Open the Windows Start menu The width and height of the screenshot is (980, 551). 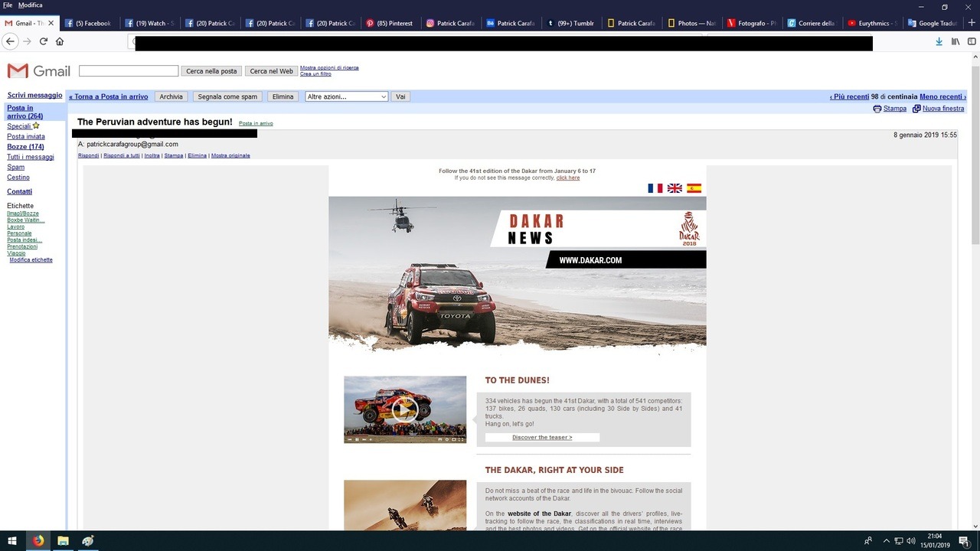(13, 540)
